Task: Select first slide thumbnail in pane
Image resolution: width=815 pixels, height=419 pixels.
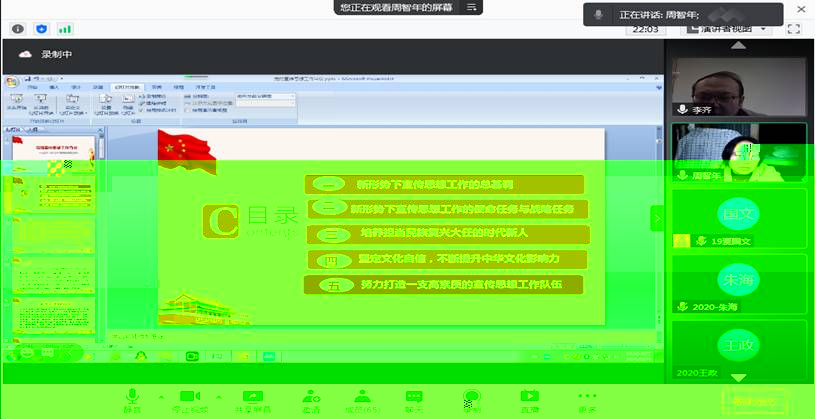Action: click(54, 154)
